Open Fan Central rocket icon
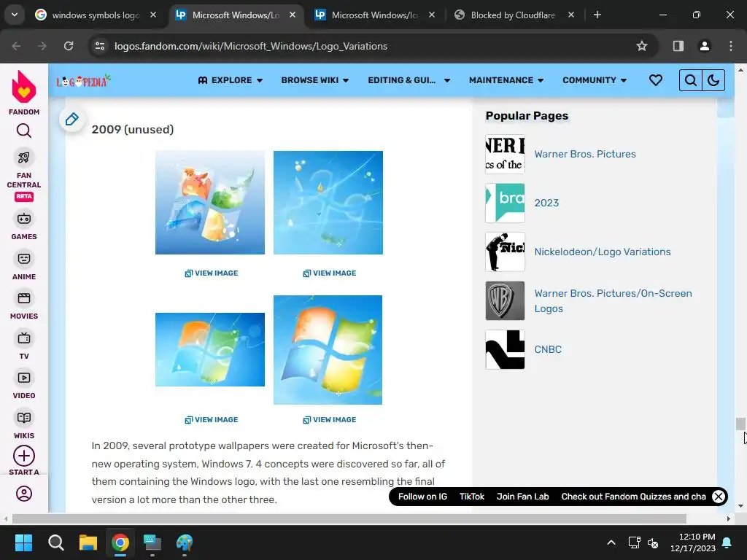Screen dimensions: 747x560 coord(24,157)
